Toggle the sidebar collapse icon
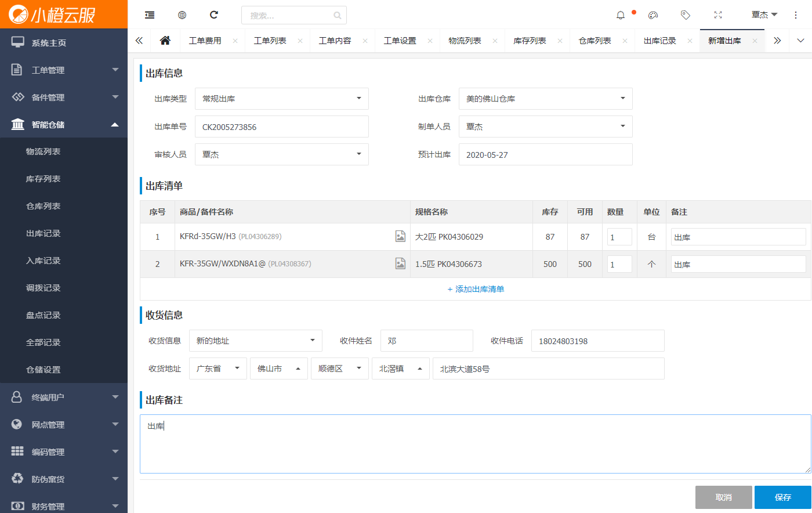This screenshot has width=812, height=513. (150, 15)
